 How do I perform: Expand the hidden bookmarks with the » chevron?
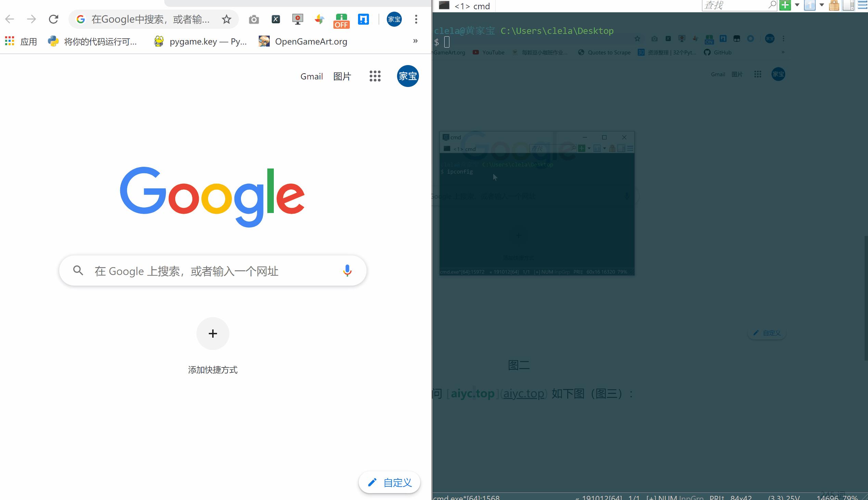coord(415,41)
